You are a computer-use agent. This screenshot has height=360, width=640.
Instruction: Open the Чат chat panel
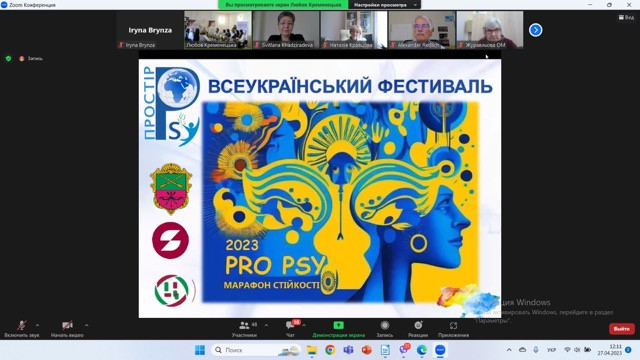[x=290, y=329]
